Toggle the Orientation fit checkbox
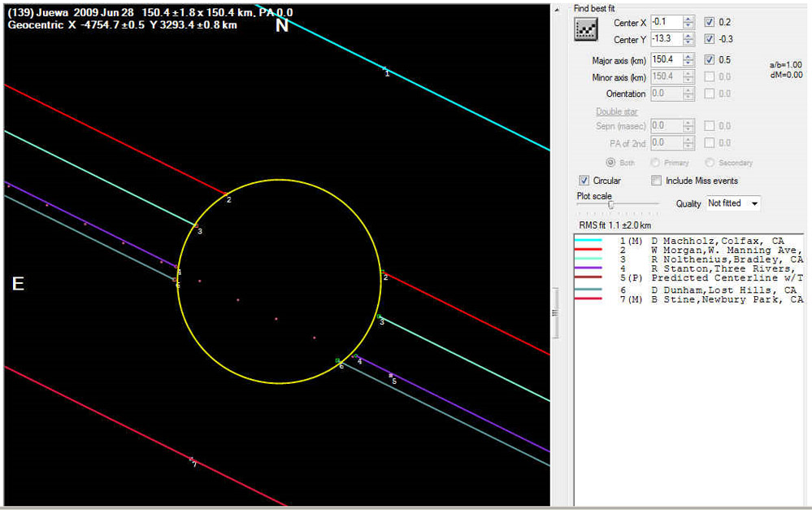The image size is (812, 510). pos(710,94)
